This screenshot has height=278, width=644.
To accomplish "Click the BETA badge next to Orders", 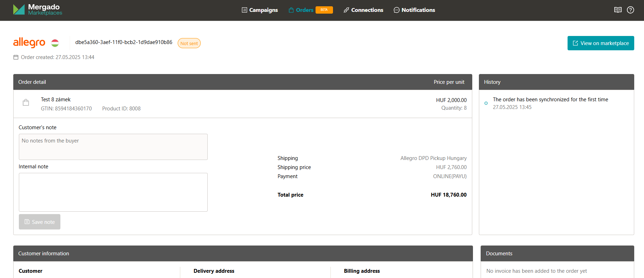I will coord(324,10).
